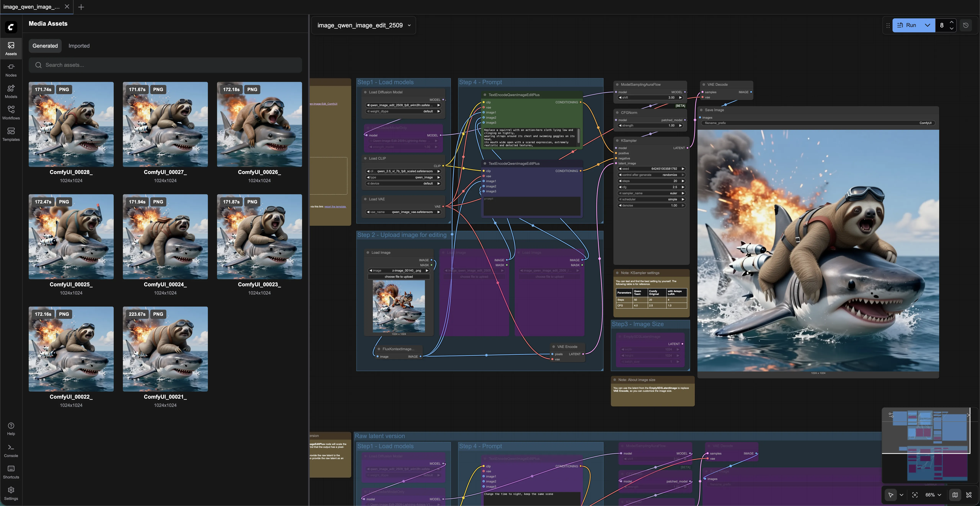
Task: Open the Templates sidebar icon
Action: pyautogui.click(x=11, y=134)
